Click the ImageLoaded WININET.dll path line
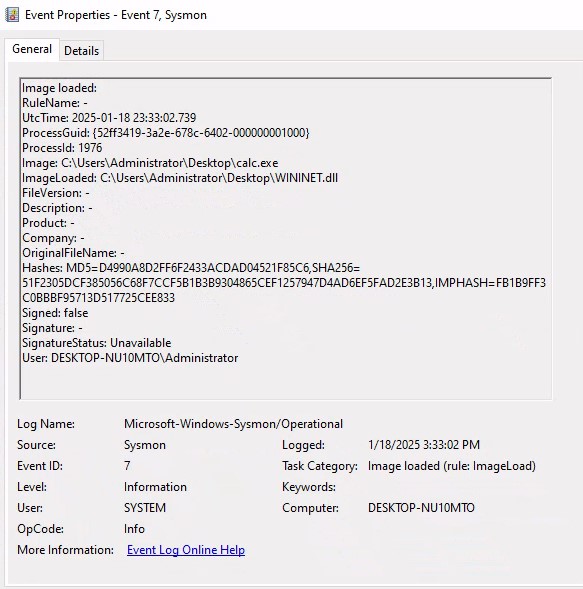Screen dimensions: 583x589 coord(180,178)
